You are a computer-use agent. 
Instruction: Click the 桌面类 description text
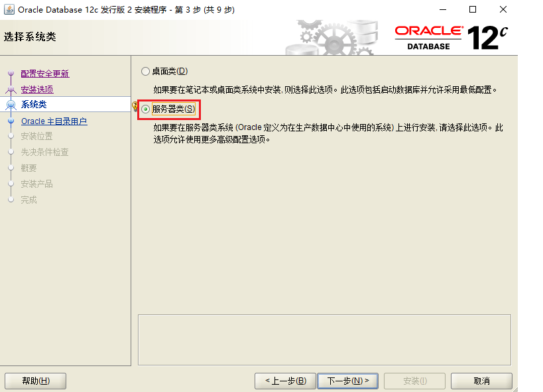(x=325, y=90)
